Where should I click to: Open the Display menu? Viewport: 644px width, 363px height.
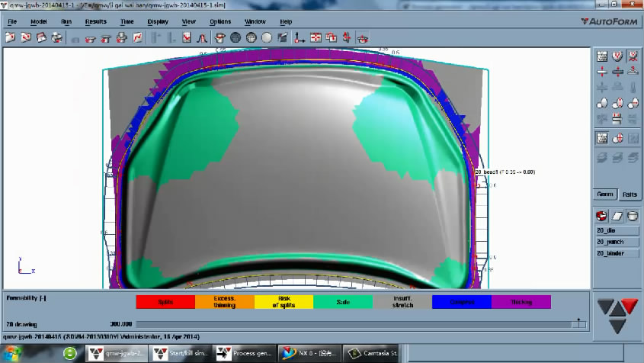158,21
